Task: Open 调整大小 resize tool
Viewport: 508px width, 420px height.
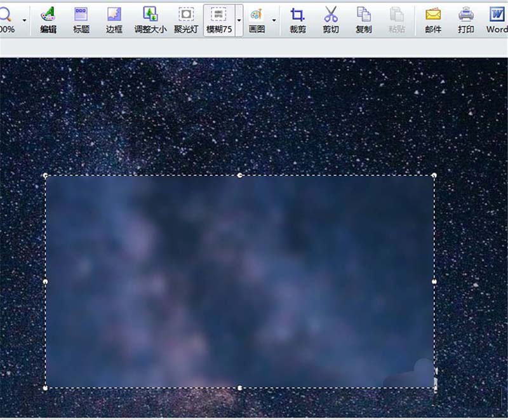Action: click(150, 20)
